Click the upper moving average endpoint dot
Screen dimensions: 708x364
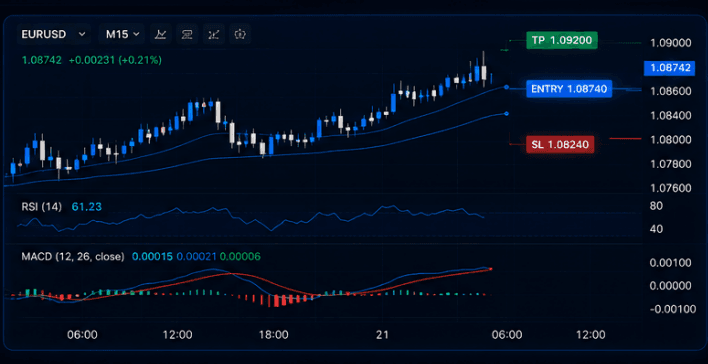[506, 87]
